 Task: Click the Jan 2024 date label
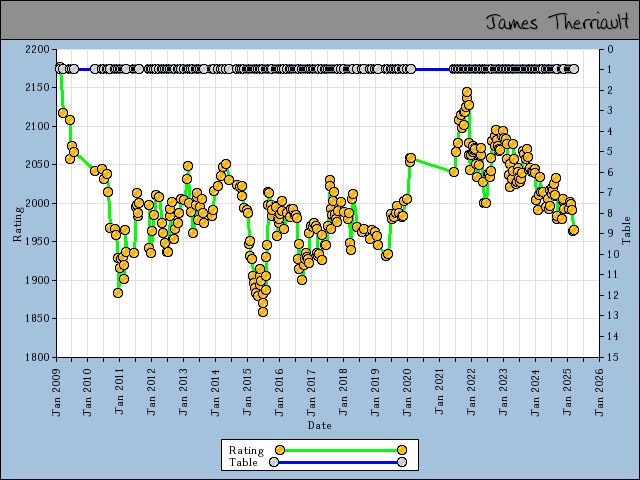click(x=535, y=393)
